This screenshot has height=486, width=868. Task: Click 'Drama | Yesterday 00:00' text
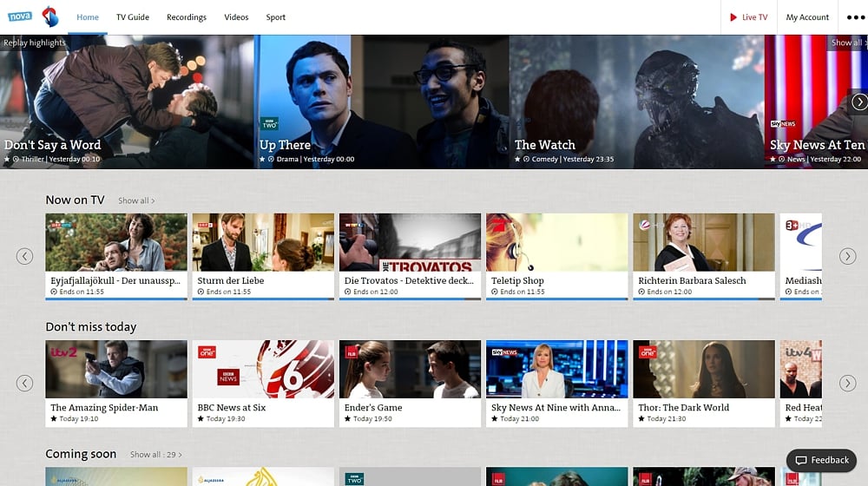click(x=316, y=159)
